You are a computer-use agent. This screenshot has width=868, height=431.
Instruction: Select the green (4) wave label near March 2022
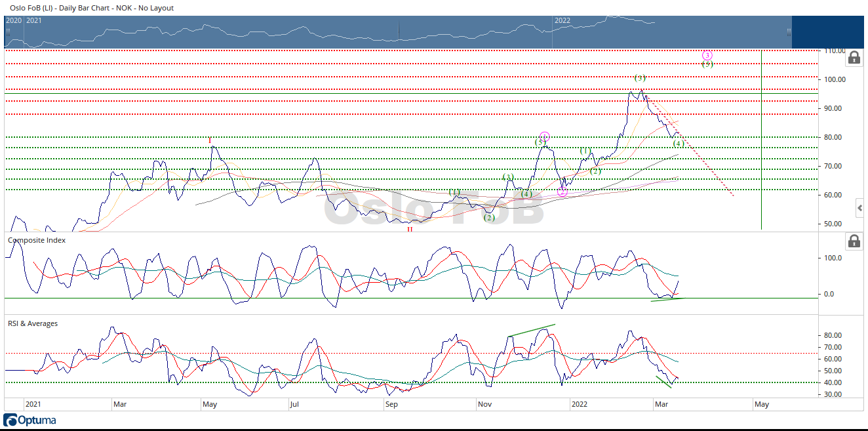click(679, 144)
